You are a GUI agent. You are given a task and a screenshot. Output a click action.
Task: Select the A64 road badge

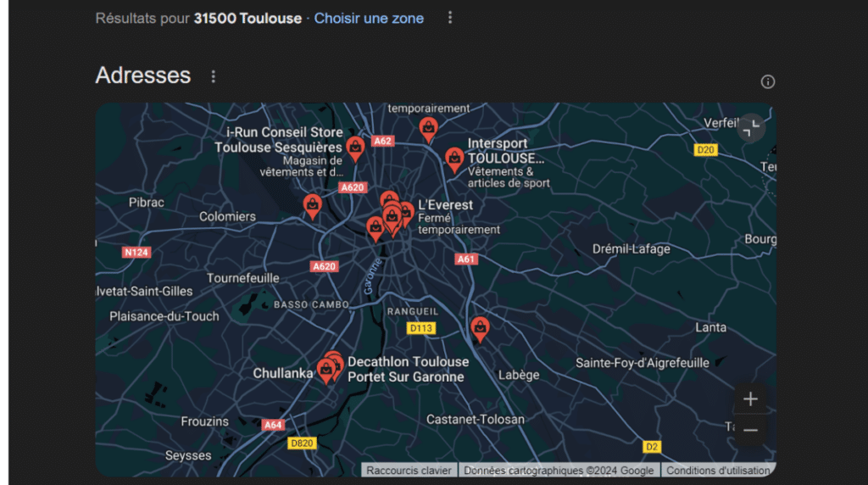tap(273, 425)
